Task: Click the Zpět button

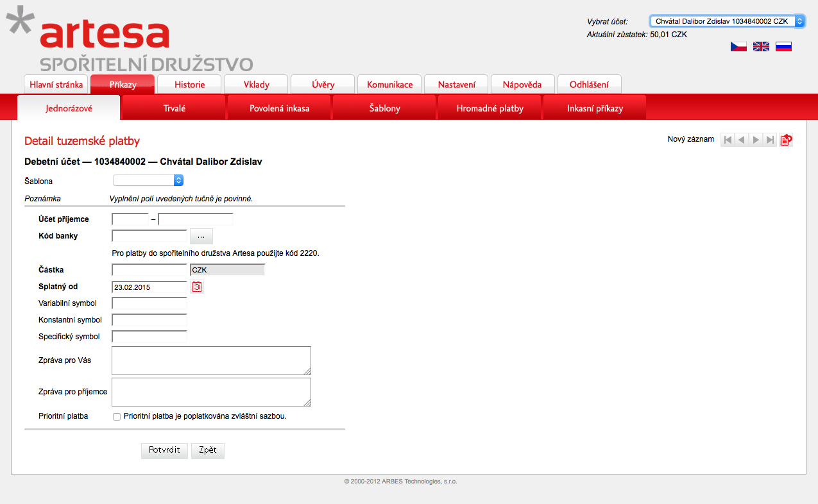Action: (208, 451)
